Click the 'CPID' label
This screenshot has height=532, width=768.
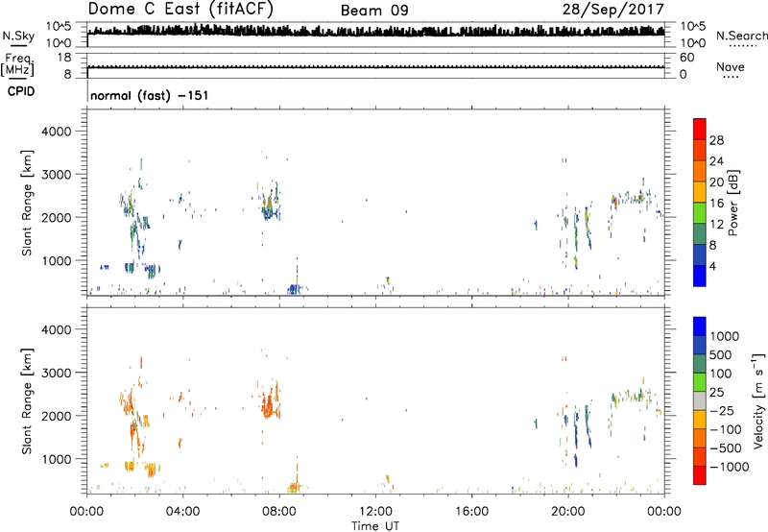21,91
